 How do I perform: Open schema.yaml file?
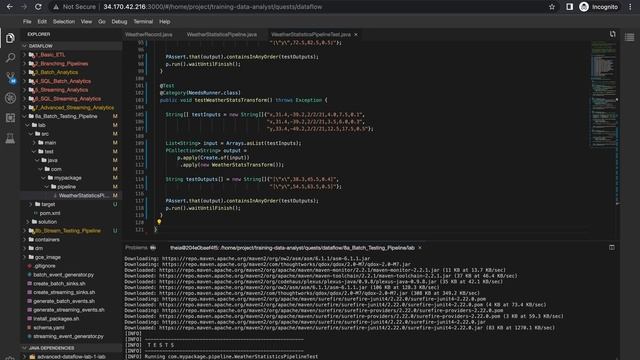pyautogui.click(x=49, y=327)
